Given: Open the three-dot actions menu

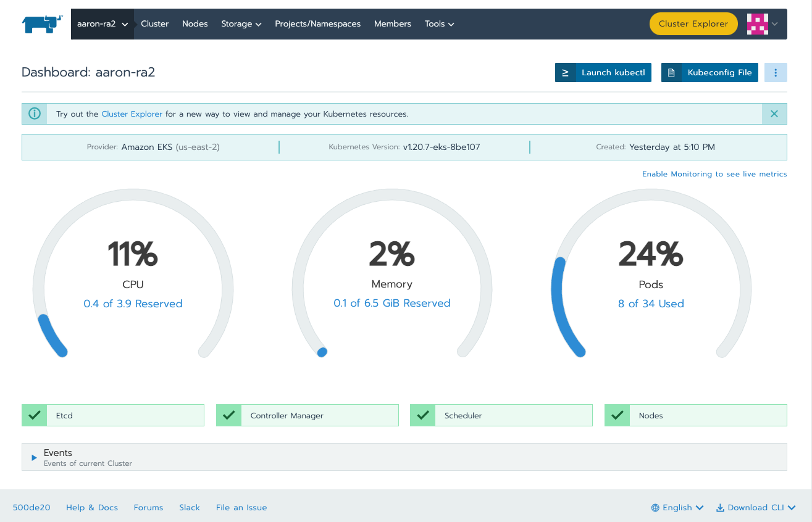Looking at the screenshot, I should 776,72.
